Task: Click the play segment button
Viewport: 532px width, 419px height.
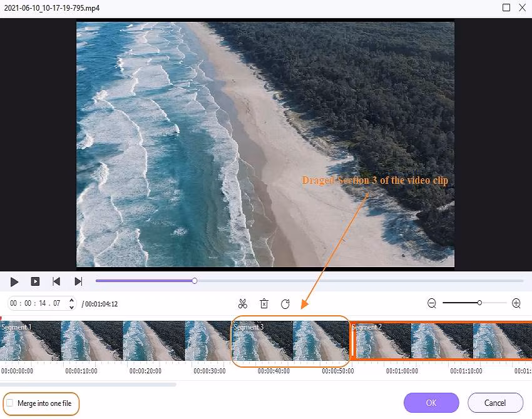Action: 36,281
